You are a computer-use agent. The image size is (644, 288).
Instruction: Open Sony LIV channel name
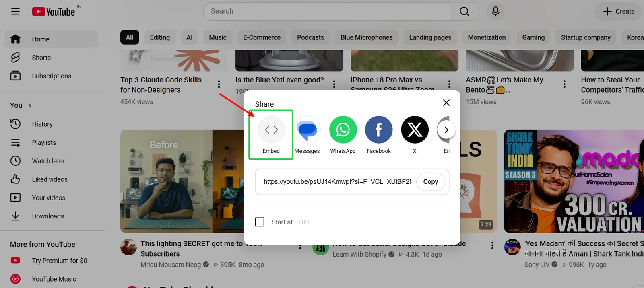537,265
